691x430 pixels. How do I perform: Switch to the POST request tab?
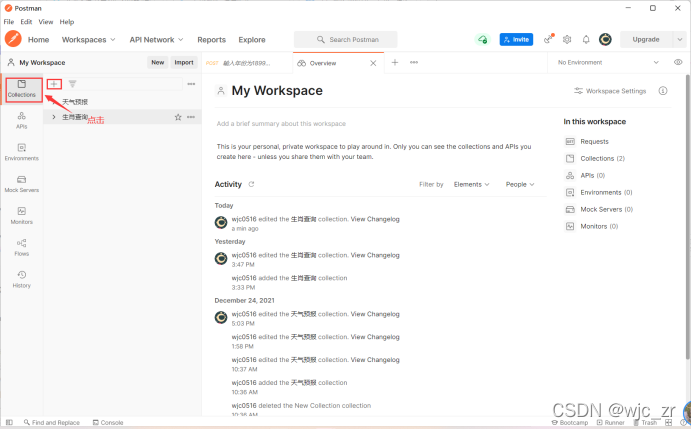[248, 63]
